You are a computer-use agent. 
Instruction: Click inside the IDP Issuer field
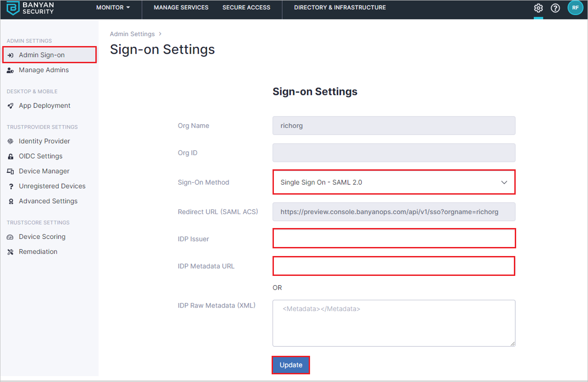tap(394, 238)
